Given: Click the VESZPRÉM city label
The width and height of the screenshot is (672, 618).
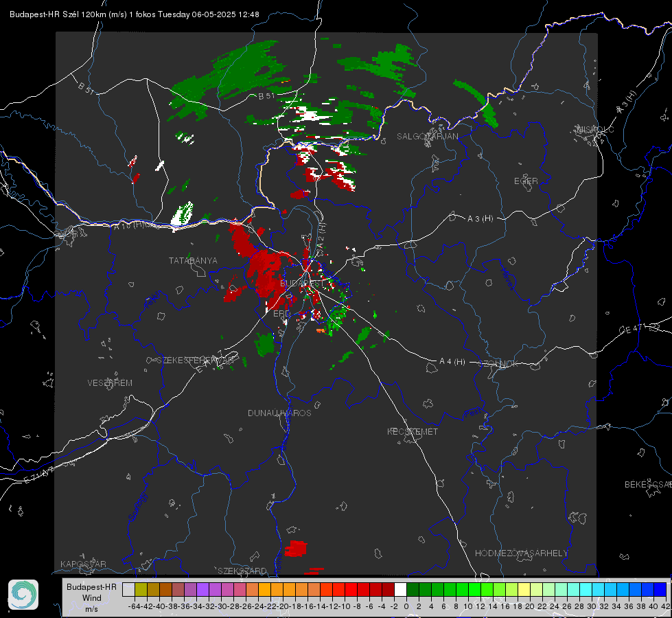Looking at the screenshot, I should [x=110, y=383].
